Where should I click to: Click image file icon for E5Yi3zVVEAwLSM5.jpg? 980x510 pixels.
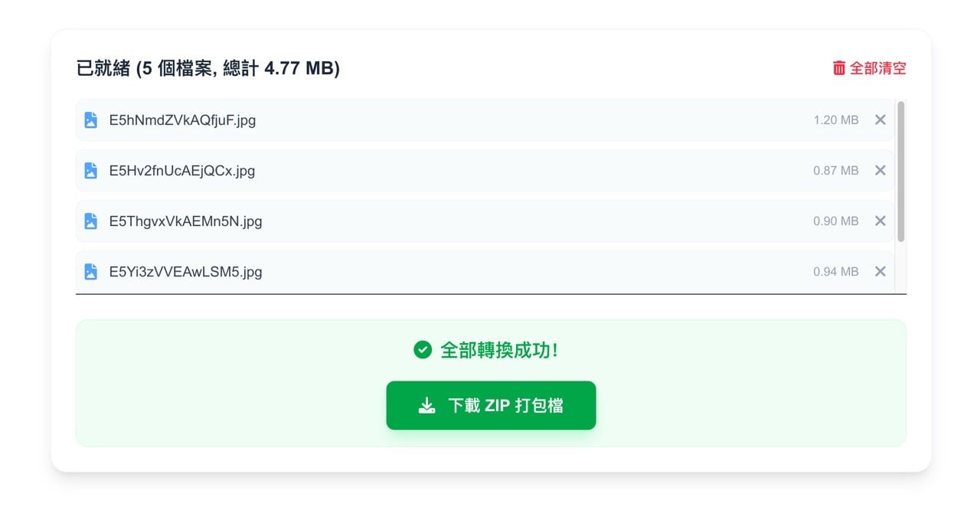(90, 272)
